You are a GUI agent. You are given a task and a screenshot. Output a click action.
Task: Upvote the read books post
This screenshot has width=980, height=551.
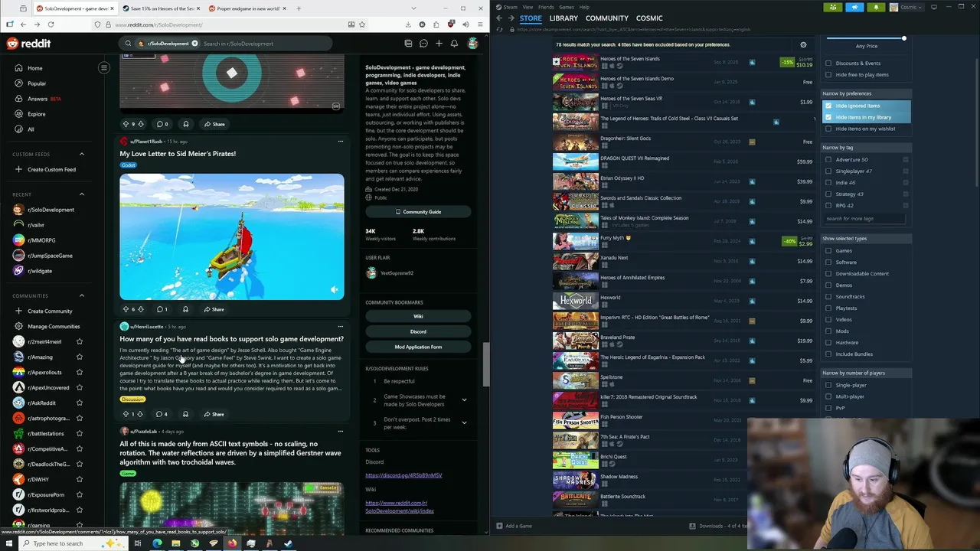point(126,414)
